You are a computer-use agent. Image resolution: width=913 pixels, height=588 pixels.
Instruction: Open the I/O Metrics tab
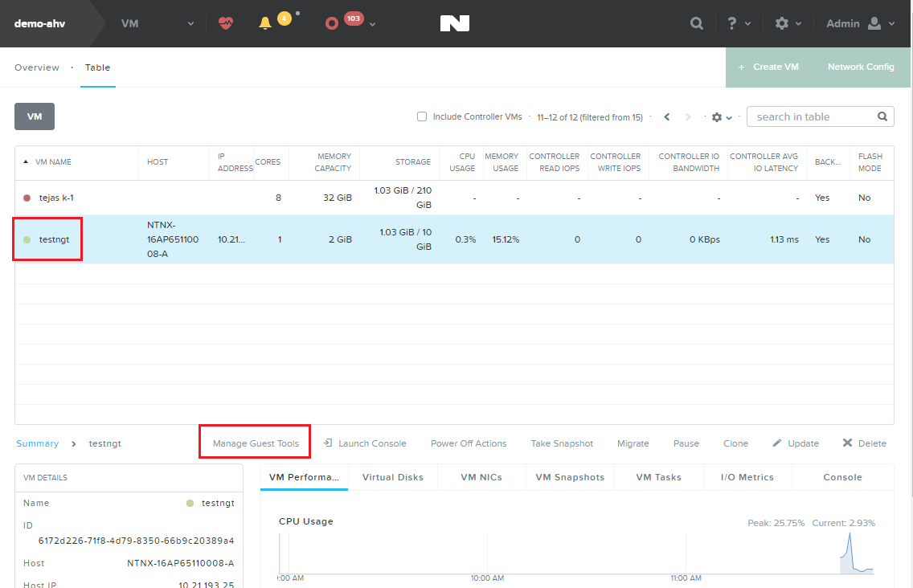[x=747, y=477]
